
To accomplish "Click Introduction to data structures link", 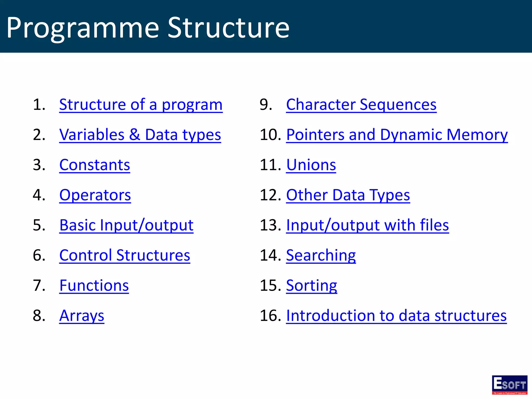I will click(x=396, y=316).
